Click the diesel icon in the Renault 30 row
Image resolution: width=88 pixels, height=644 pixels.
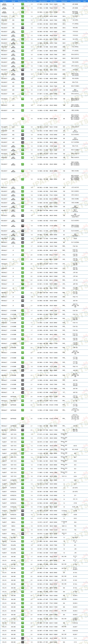23,393
